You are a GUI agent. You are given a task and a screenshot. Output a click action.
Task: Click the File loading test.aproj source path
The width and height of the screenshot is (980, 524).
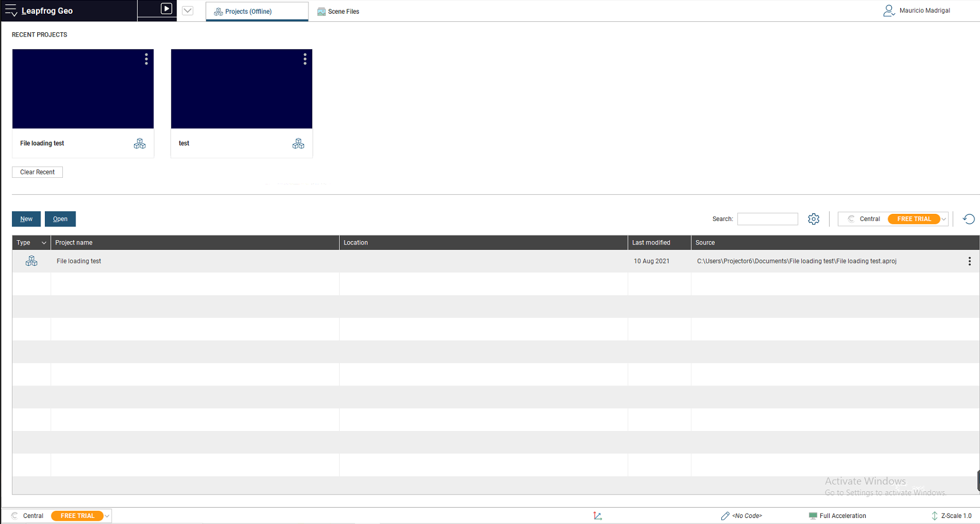click(797, 261)
